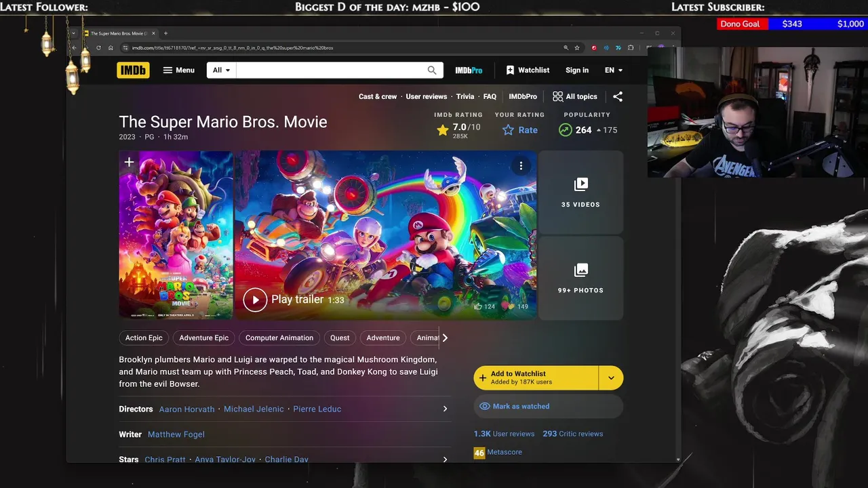Image resolution: width=868 pixels, height=488 pixels.
Task: Select the Quest genre chip
Action: [340, 338]
